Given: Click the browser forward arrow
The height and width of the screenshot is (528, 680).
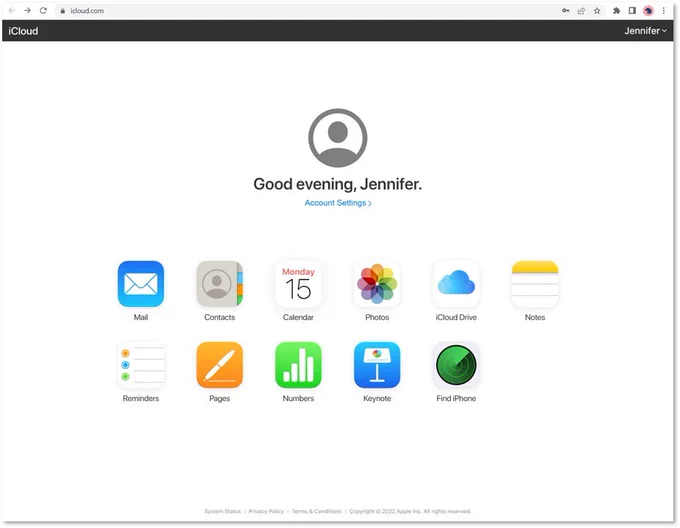Looking at the screenshot, I should tap(27, 10).
